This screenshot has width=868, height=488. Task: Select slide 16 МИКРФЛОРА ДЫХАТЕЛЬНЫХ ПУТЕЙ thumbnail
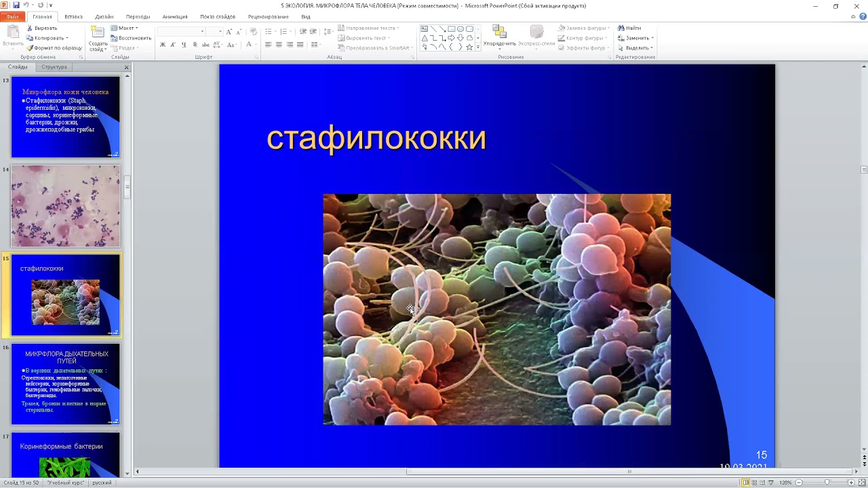[x=65, y=384]
